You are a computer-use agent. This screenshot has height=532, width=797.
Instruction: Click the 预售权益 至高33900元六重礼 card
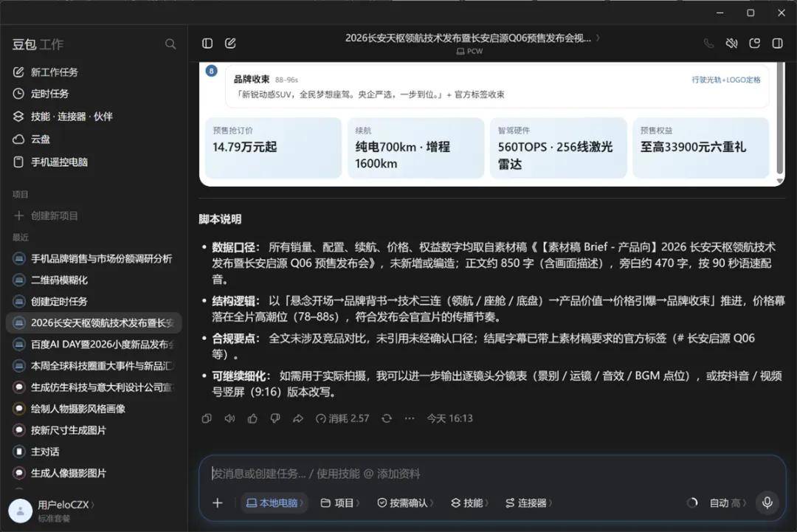point(701,148)
